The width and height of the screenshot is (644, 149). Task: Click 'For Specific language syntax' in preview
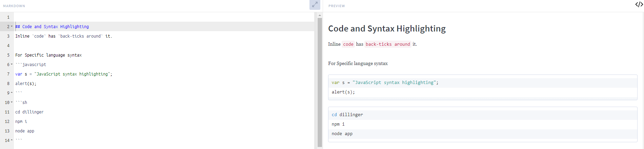pos(358,63)
